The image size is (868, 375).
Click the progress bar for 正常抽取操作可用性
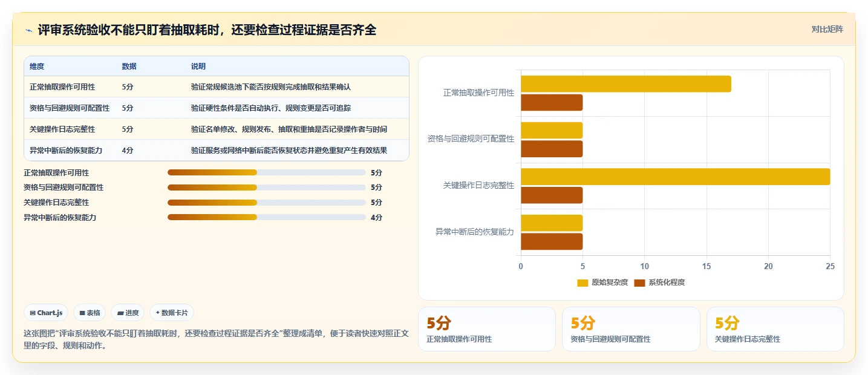(267, 172)
